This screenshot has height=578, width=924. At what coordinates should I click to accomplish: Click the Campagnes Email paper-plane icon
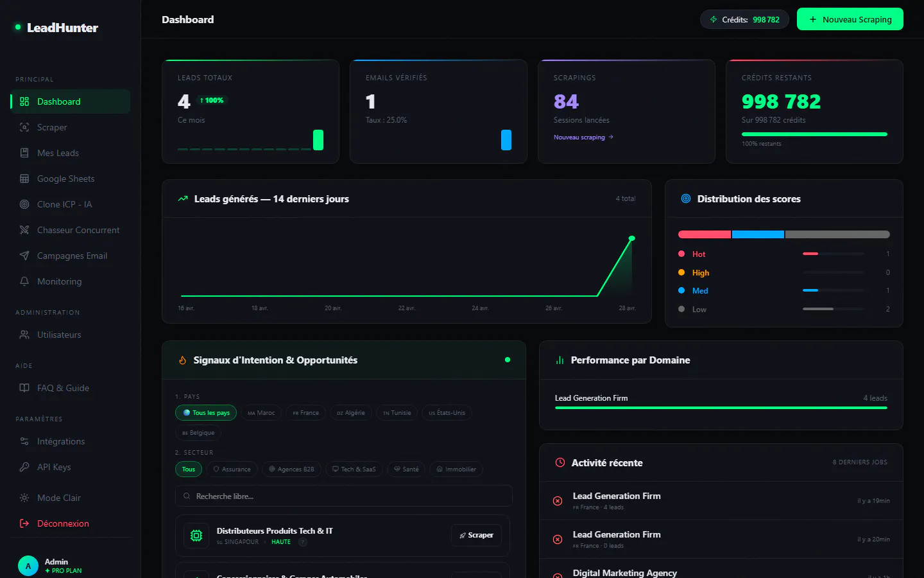tap(24, 256)
